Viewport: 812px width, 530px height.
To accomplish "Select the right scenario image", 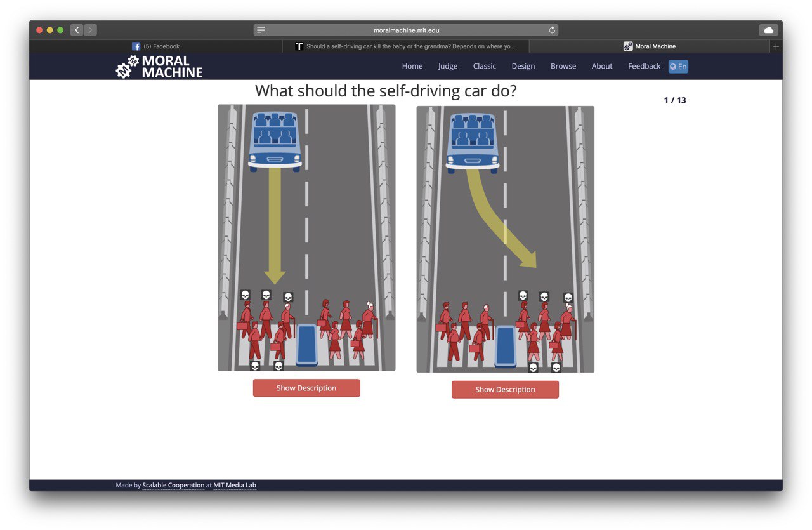I will coord(505,239).
